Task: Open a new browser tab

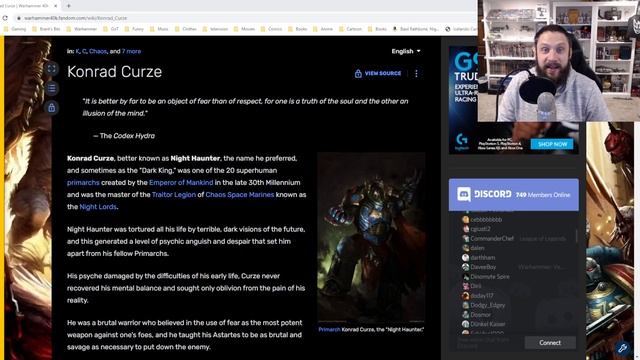Action: click(69, 6)
